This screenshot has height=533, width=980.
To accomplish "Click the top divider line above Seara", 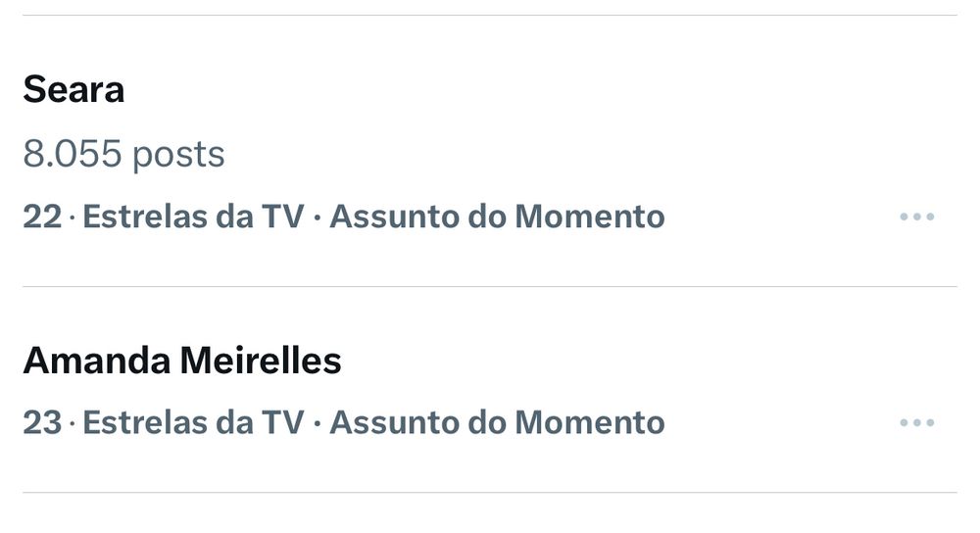I will point(490,16).
